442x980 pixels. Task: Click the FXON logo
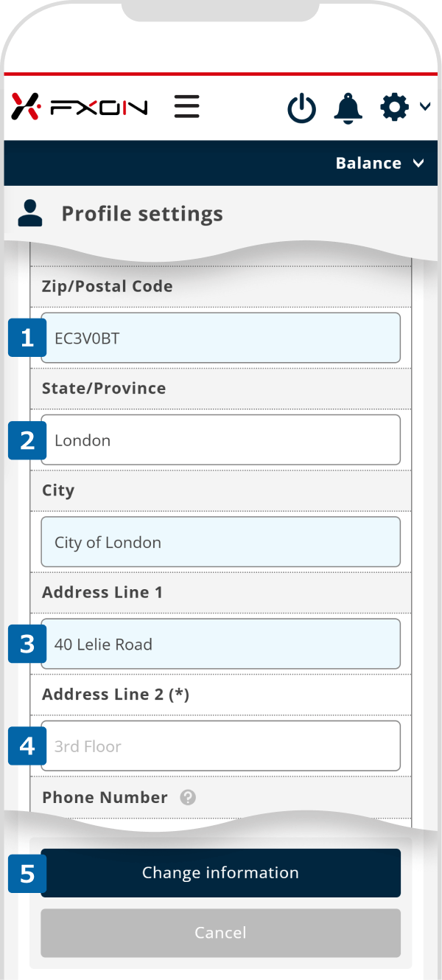(80, 108)
